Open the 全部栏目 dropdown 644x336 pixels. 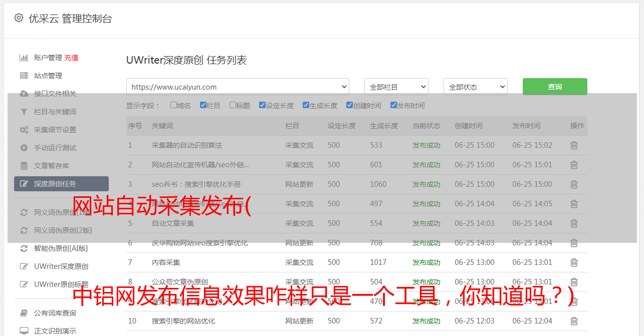(396, 87)
